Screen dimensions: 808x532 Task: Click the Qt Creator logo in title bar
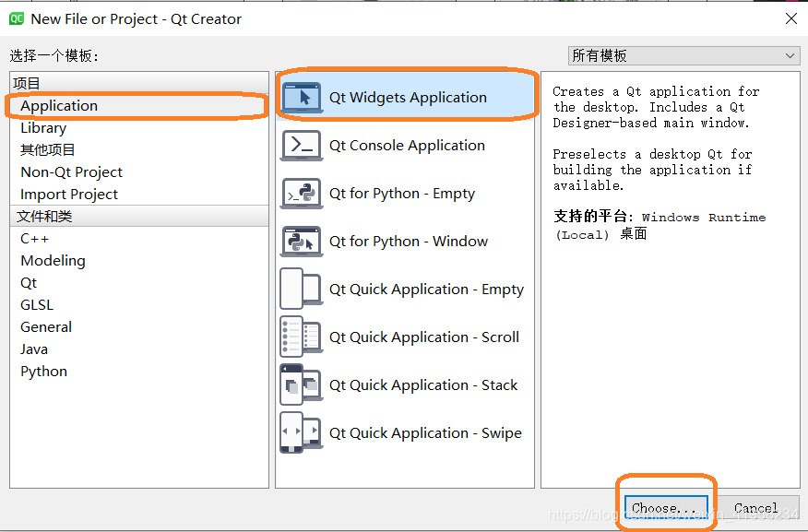coord(17,19)
